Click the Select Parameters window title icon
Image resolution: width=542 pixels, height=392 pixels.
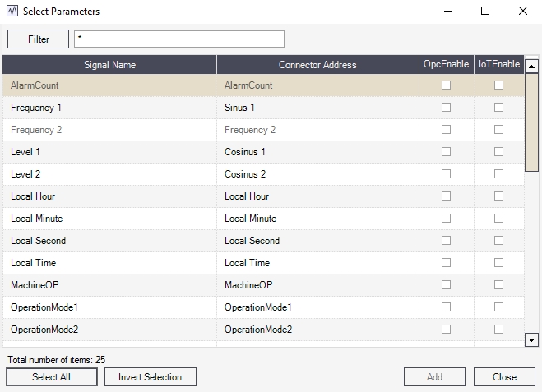tap(12, 12)
